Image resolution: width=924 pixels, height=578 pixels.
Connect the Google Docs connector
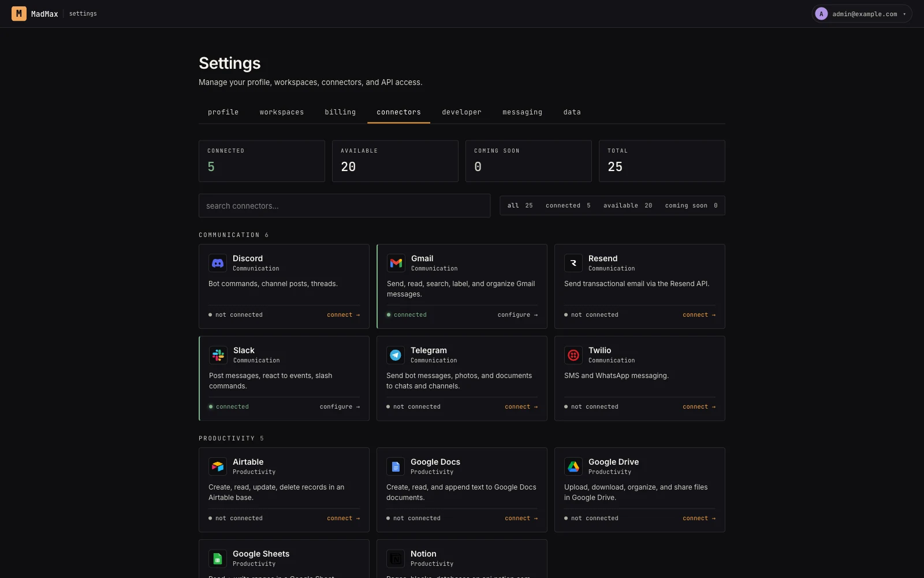pos(521,518)
